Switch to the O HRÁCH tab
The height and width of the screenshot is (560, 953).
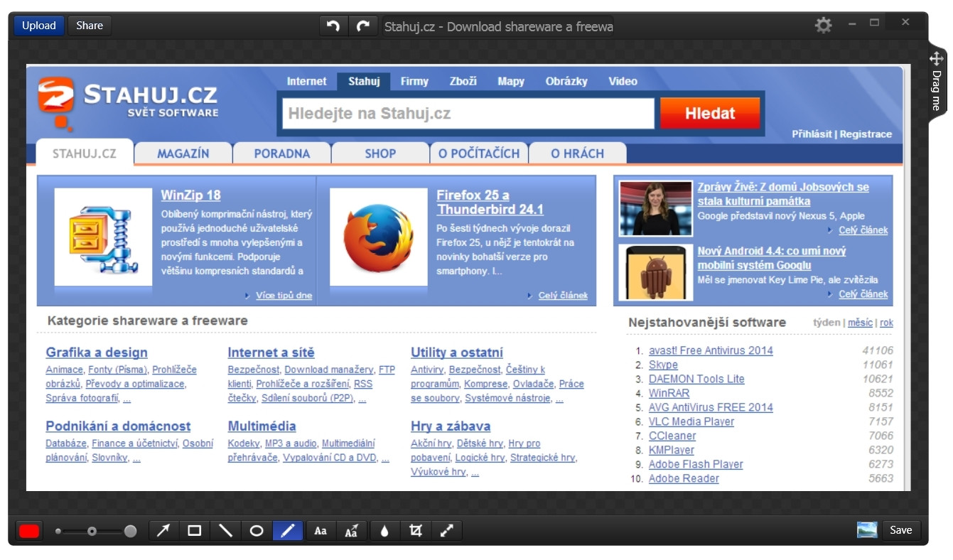[577, 154]
